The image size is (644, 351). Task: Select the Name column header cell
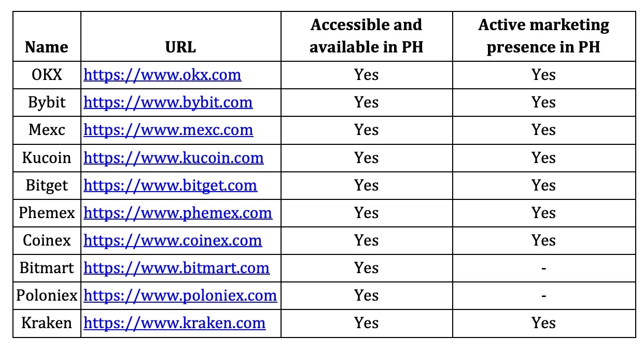point(47,36)
